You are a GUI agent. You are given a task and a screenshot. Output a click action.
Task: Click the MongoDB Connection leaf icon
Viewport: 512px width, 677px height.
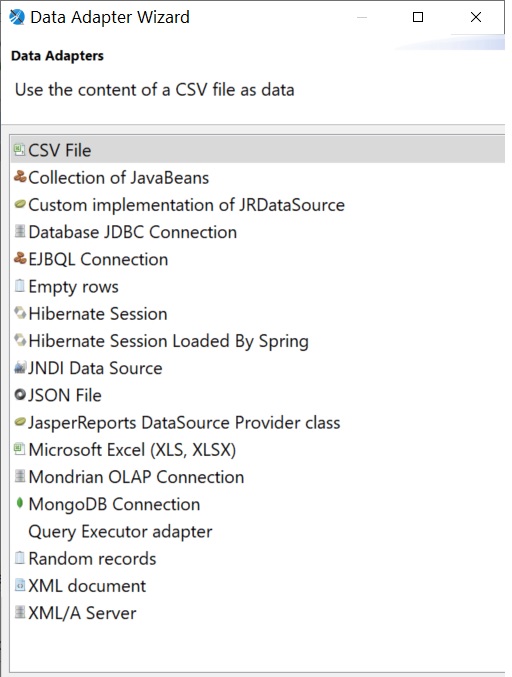coord(19,503)
